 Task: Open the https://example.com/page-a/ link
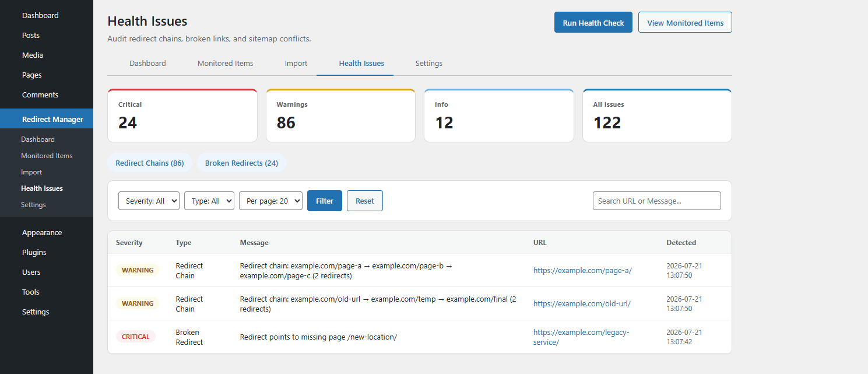pyautogui.click(x=582, y=270)
